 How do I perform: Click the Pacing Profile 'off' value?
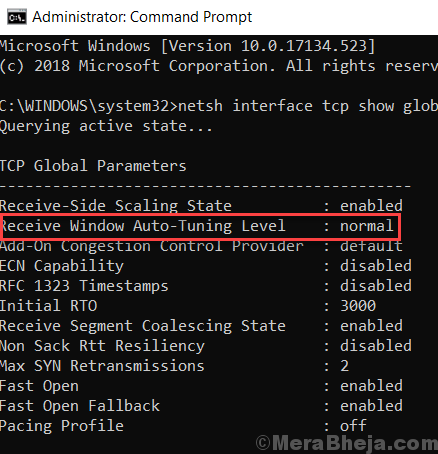click(353, 426)
